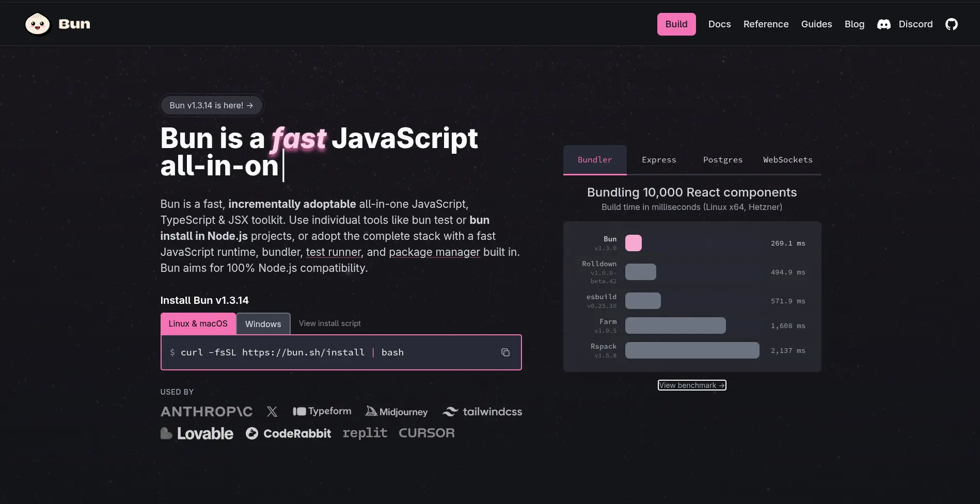Viewport: 980px width, 504px height.
Task: Click the Install Bun v1.3.14 heading
Action: (204, 300)
